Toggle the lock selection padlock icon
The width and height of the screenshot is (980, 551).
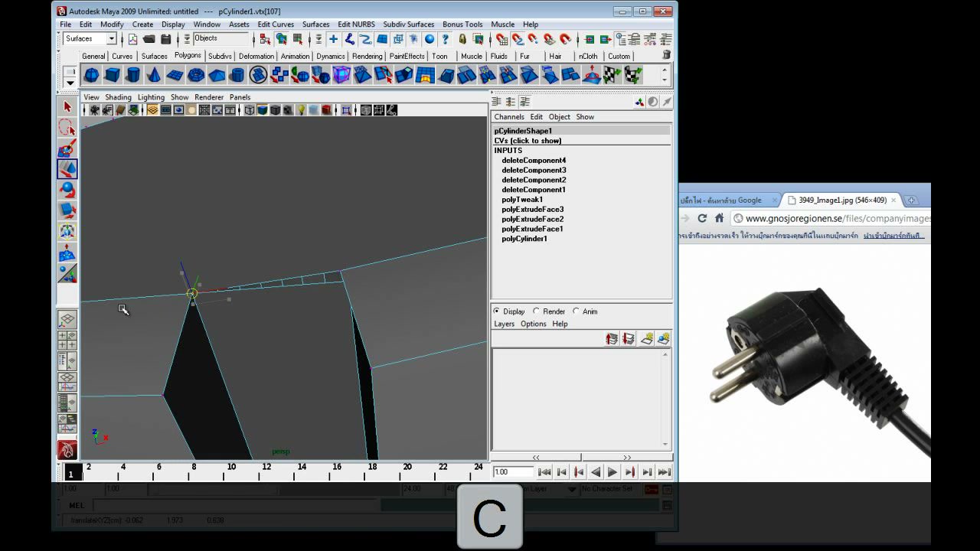[x=462, y=39]
